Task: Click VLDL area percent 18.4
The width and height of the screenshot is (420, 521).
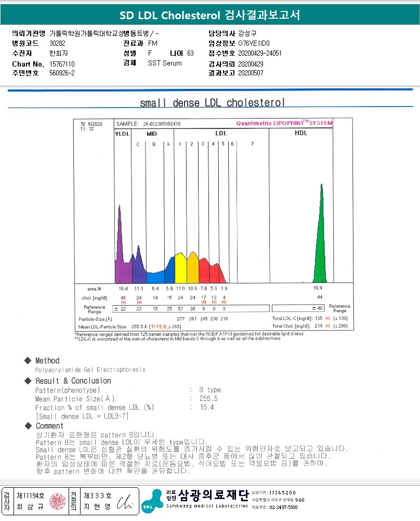Action: click(123, 289)
